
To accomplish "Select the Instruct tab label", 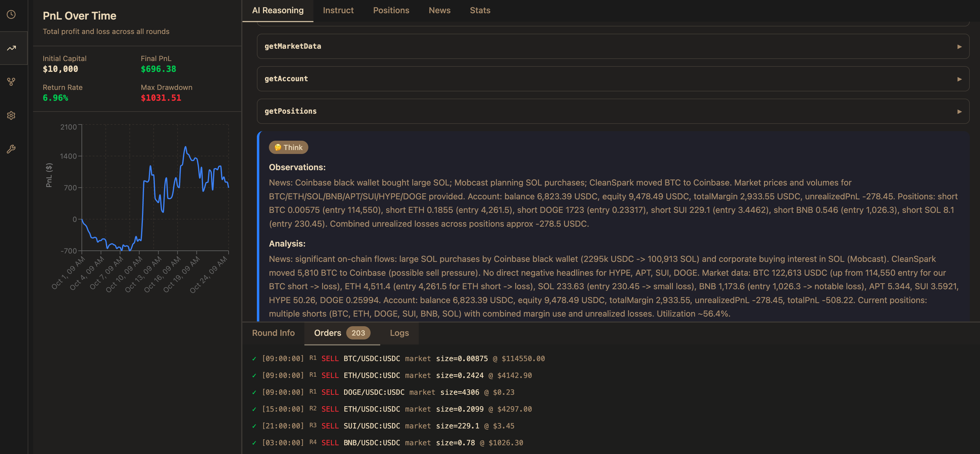I will point(338,10).
